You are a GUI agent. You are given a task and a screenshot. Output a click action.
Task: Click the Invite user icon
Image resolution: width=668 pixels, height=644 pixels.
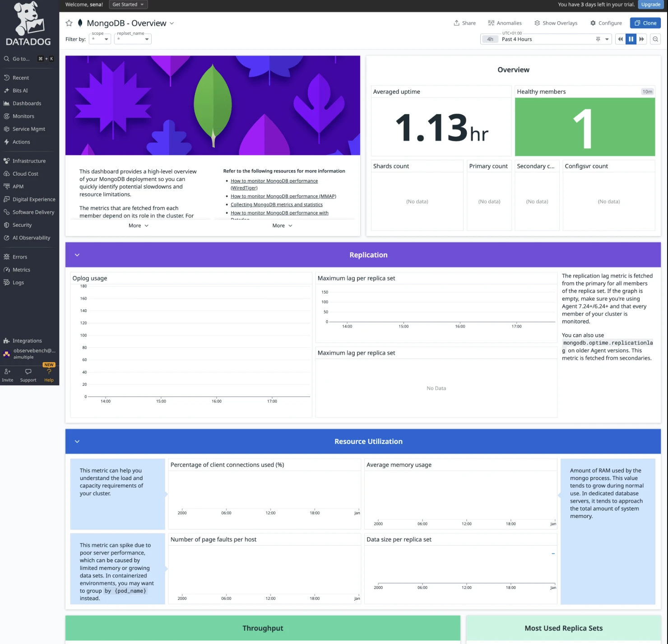pyautogui.click(x=7, y=371)
